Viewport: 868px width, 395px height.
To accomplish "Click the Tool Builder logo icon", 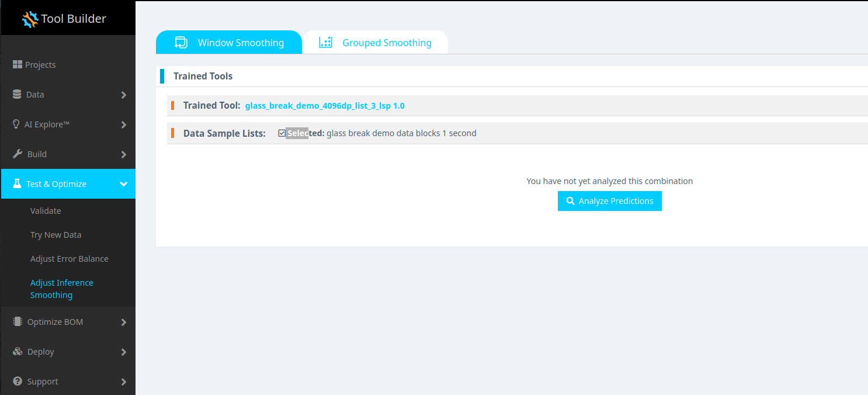I will [30, 19].
